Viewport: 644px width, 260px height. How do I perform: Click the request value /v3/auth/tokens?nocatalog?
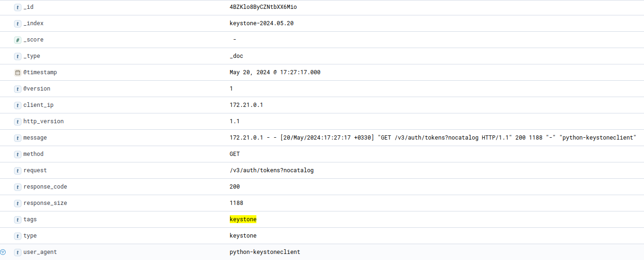pos(271,170)
